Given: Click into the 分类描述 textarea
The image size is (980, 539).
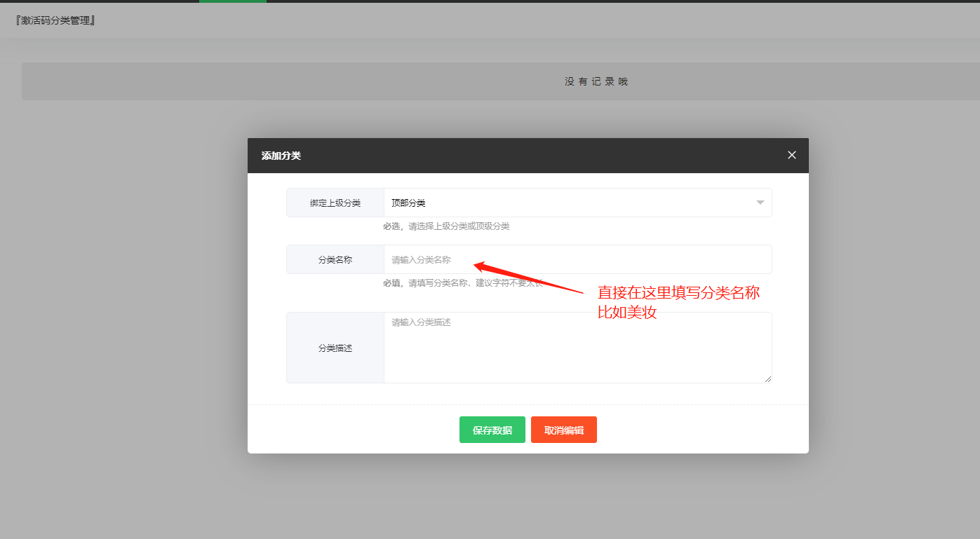Looking at the screenshot, I should (577, 348).
